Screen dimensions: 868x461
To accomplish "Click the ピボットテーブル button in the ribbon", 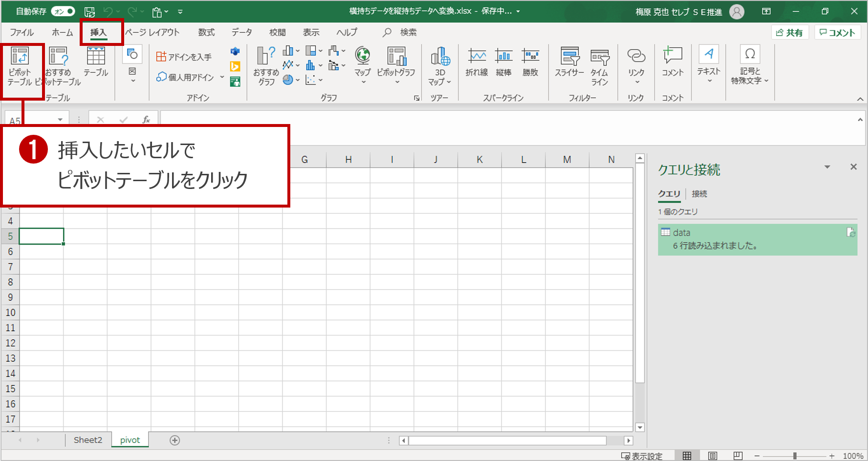I will point(20,67).
